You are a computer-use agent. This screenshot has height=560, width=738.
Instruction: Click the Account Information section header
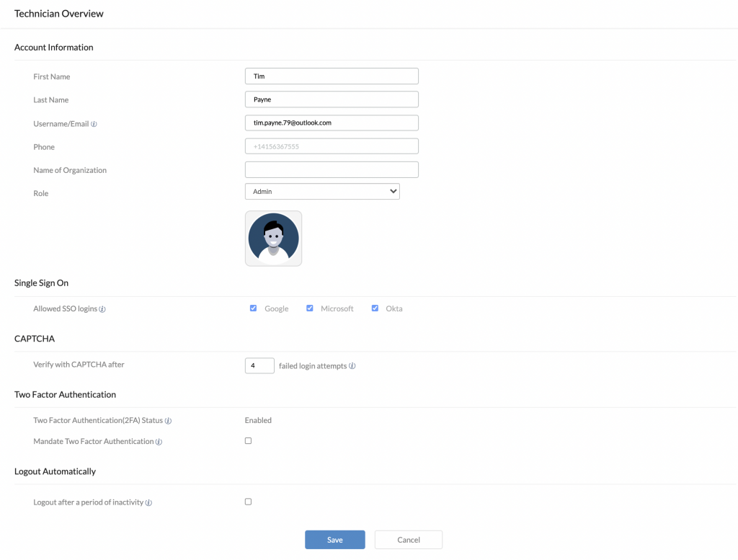pos(53,47)
